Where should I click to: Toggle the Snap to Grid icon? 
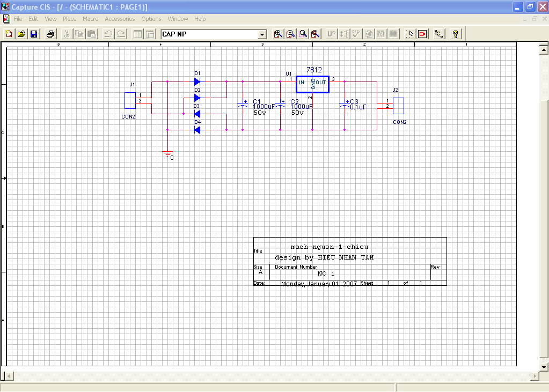(410, 34)
